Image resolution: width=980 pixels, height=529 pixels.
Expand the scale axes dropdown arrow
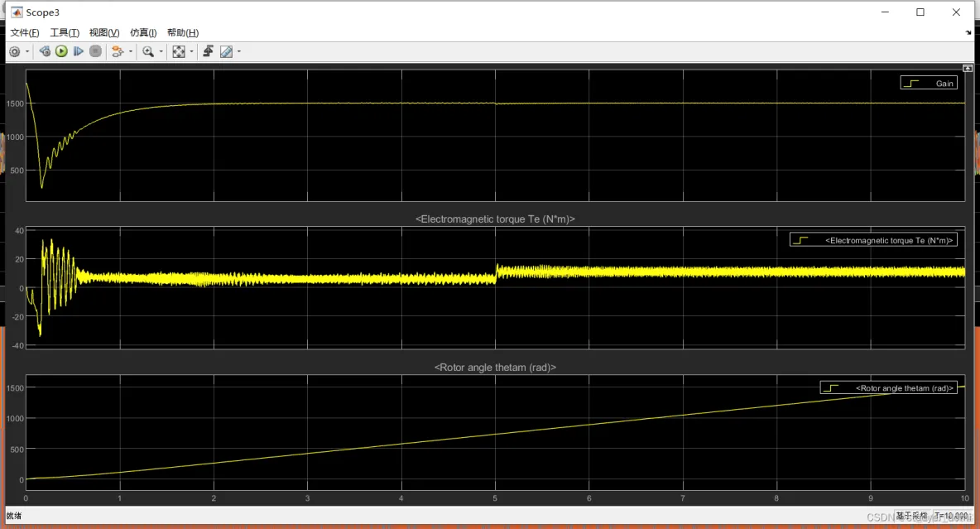191,52
